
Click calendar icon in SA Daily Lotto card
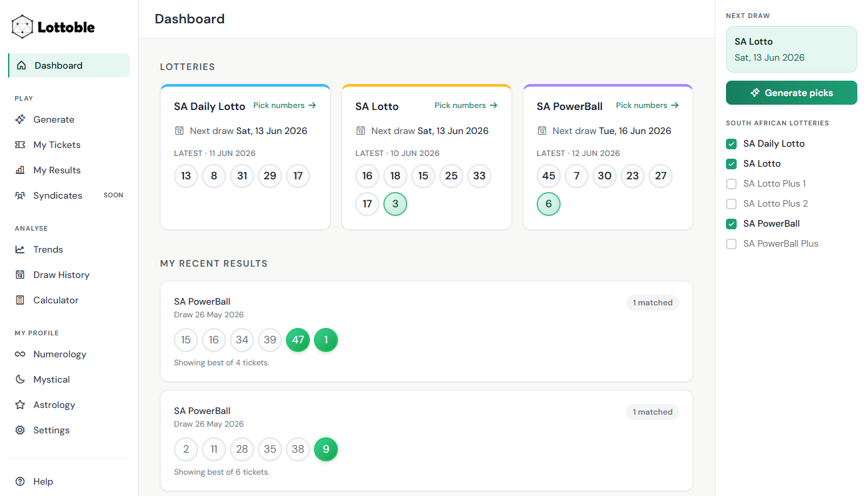[x=179, y=131]
